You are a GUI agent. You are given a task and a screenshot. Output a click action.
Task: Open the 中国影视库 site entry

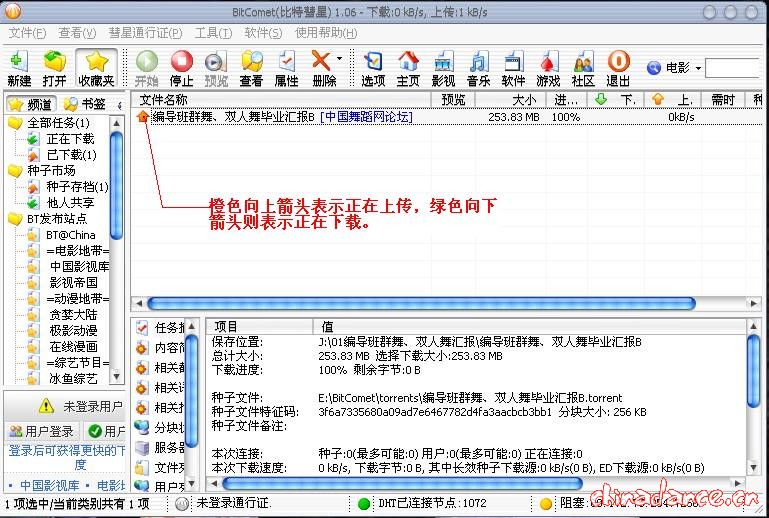click(79, 266)
